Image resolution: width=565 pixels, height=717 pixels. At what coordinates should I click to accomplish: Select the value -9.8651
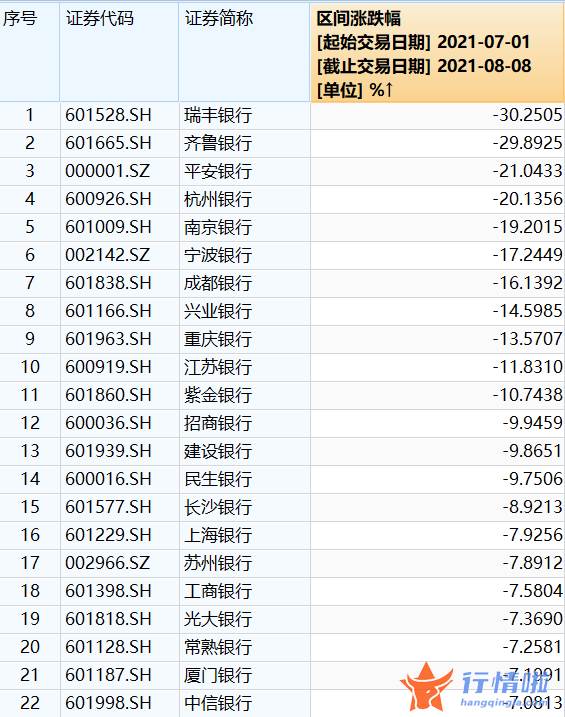click(533, 451)
